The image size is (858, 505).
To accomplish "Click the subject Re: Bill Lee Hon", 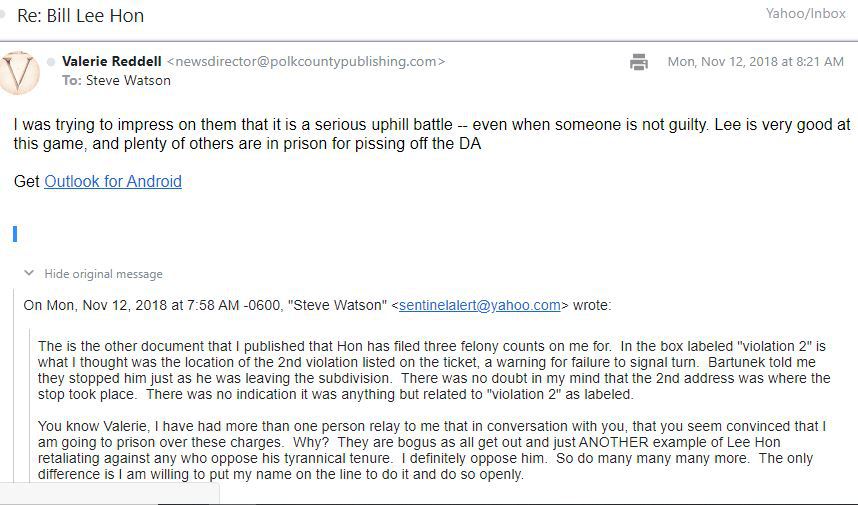I will [80, 15].
